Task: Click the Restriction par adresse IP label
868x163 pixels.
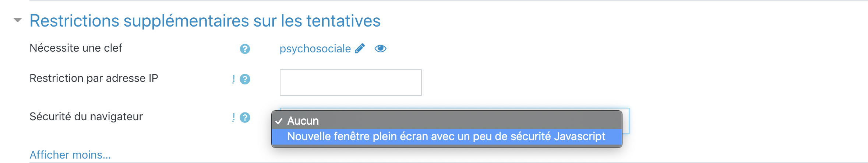Action: 93,78
